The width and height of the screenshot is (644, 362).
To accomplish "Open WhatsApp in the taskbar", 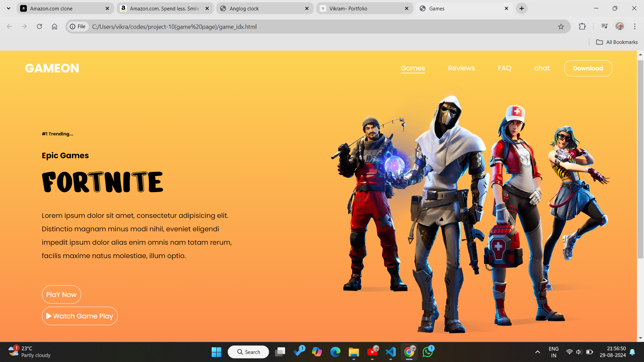I will click(x=428, y=352).
